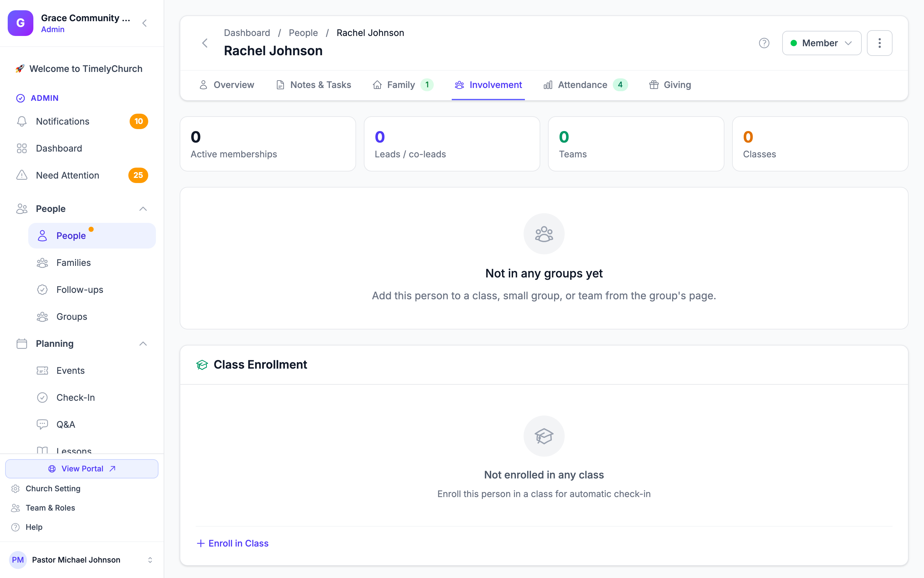Click the Church Setting gear icon
This screenshot has width=924, height=578.
pos(16,488)
